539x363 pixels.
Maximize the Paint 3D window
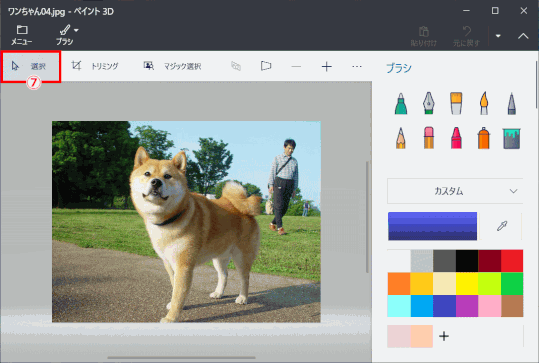tap(495, 11)
